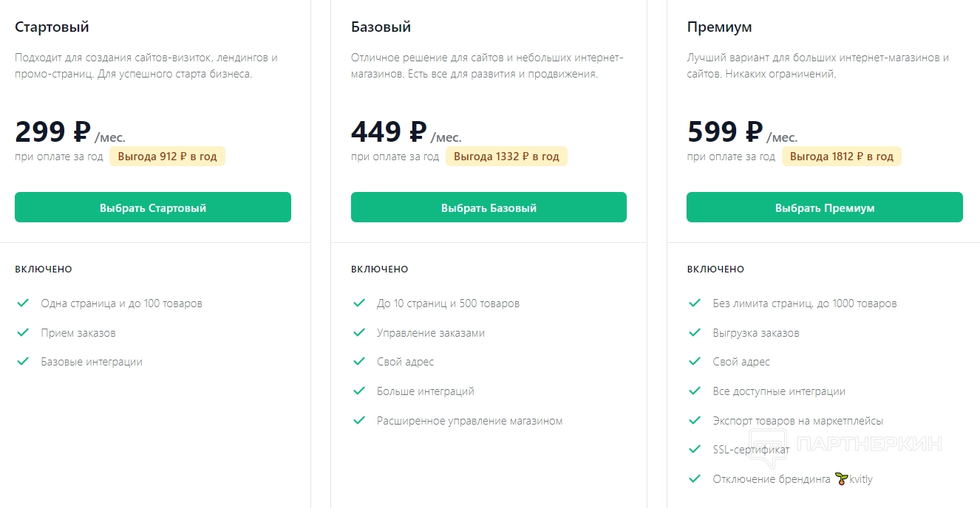Click checkmark beside Прием заказов

23,332
